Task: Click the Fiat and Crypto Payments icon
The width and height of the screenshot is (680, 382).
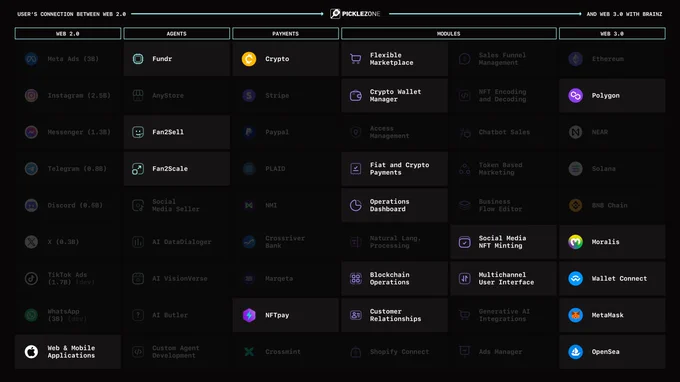Action: point(356,169)
